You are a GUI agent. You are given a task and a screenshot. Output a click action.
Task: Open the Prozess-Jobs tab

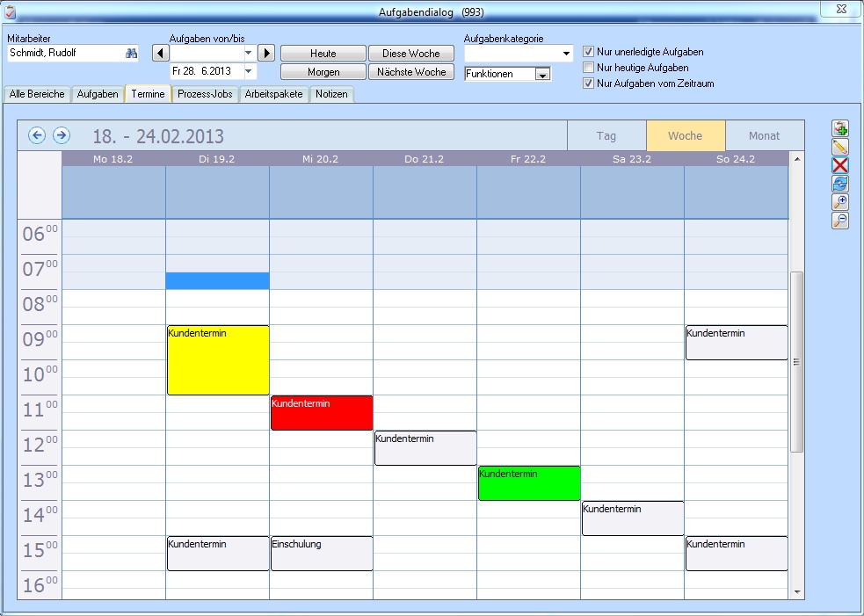[x=204, y=94]
